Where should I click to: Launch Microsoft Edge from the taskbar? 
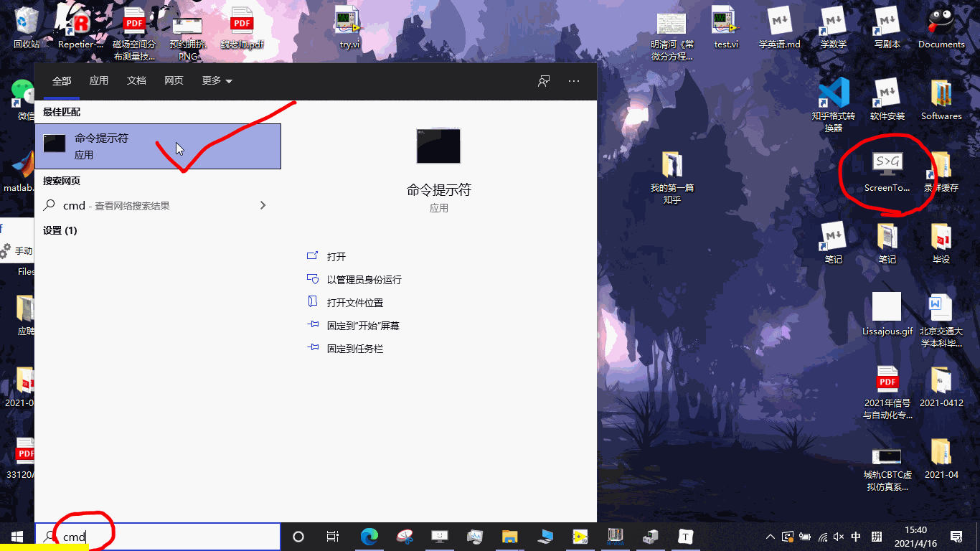tap(370, 536)
